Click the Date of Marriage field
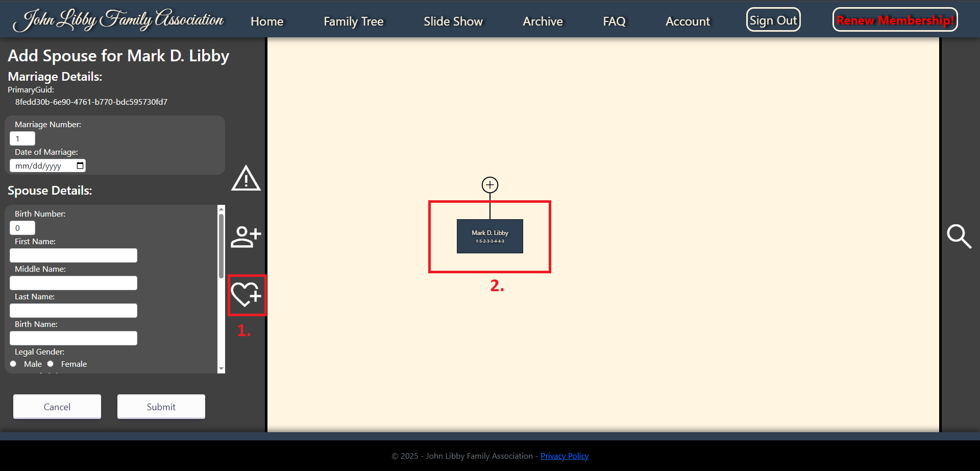 coord(48,166)
